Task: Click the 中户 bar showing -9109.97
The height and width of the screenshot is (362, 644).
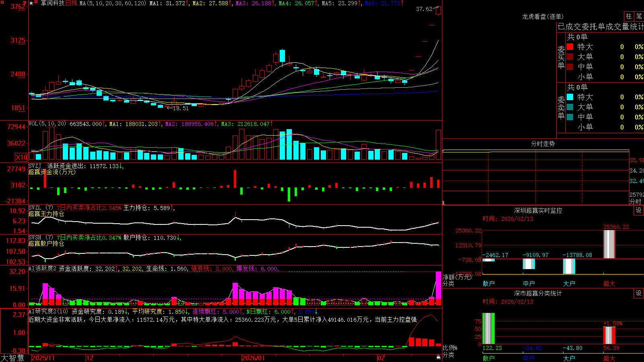Action: point(529,264)
